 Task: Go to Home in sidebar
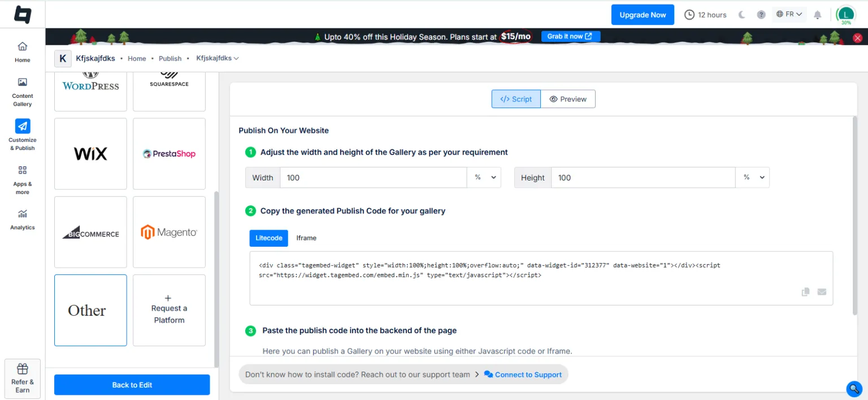(x=23, y=51)
